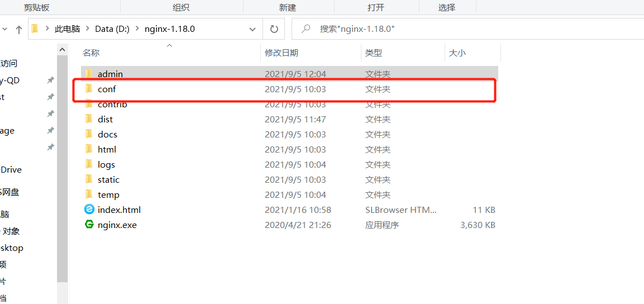This screenshot has height=304, width=644.
Task: Open the 组织 ribbon group
Action: coord(181,7)
